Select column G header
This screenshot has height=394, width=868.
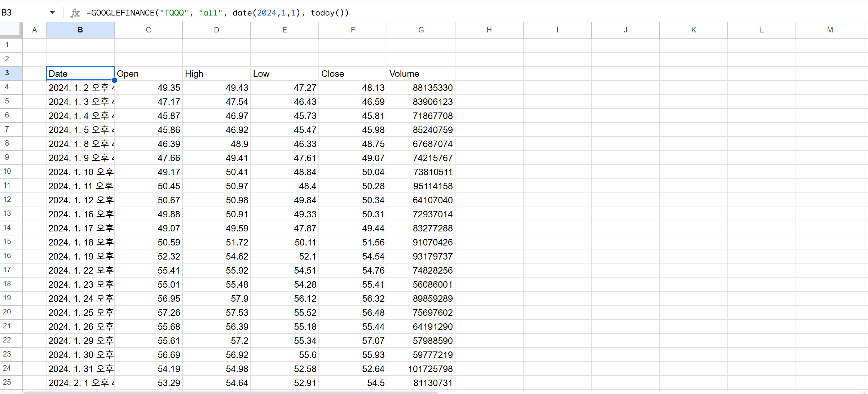pyautogui.click(x=421, y=30)
